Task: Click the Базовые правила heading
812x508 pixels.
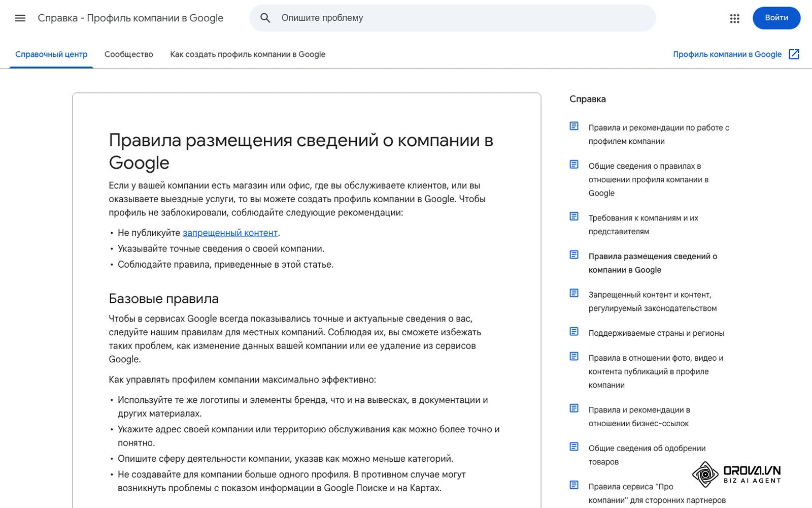Action: click(163, 299)
